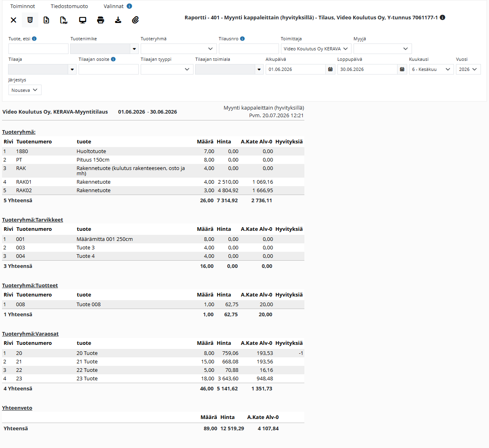The image size is (489, 448).
Task: Close report with the X icon
Action: (x=13, y=20)
